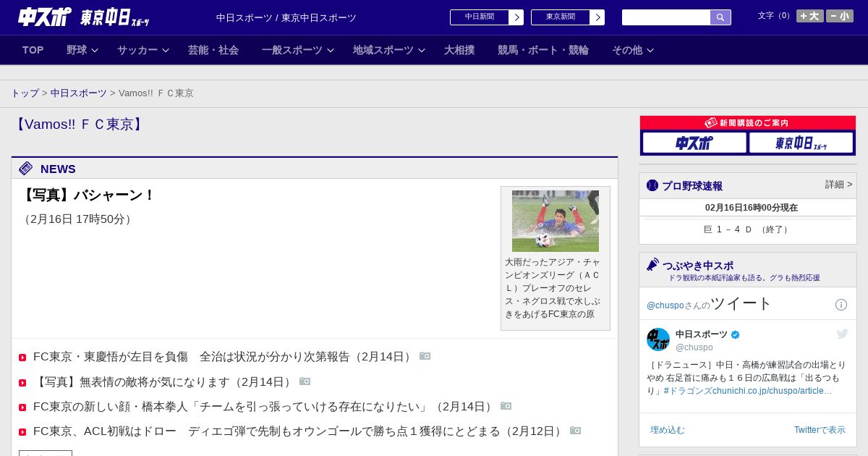Click the Twitter info circle icon
868x456 pixels.
click(841, 305)
